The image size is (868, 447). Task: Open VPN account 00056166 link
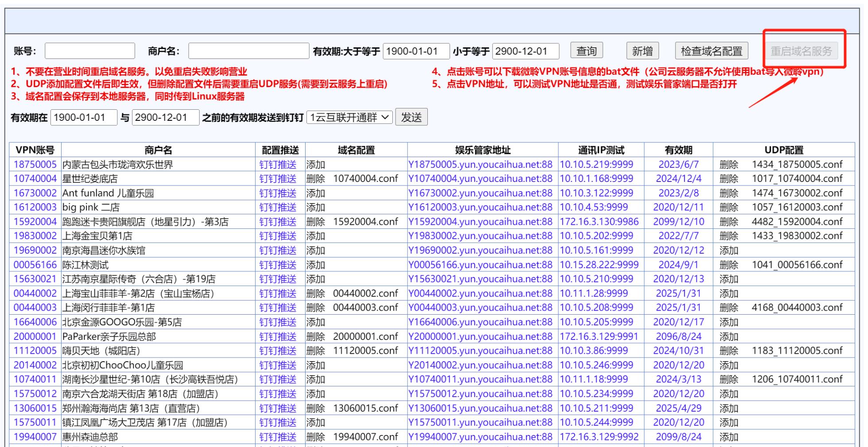(x=35, y=265)
